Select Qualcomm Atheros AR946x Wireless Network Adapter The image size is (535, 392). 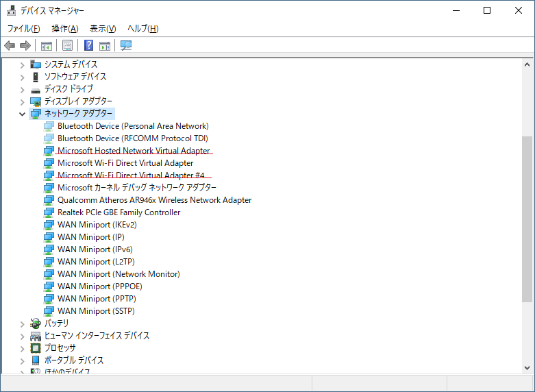(155, 199)
